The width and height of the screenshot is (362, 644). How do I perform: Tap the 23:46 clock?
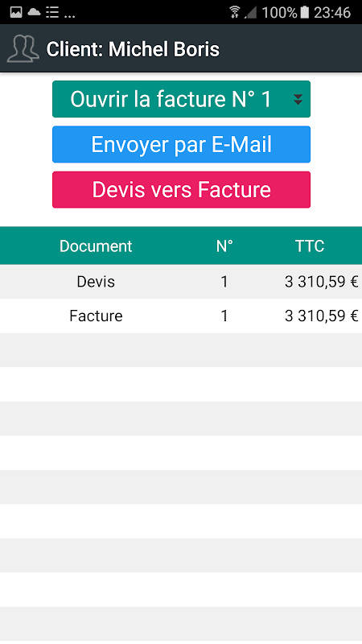click(332, 12)
